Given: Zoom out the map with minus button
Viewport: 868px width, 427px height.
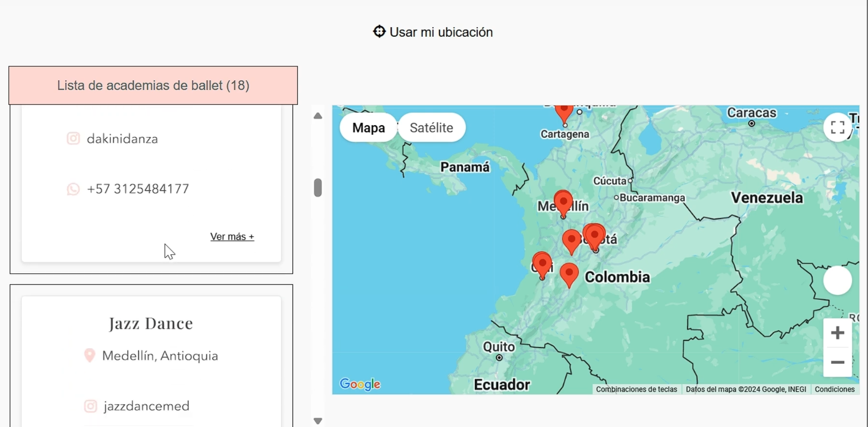Looking at the screenshot, I should pyautogui.click(x=838, y=362).
